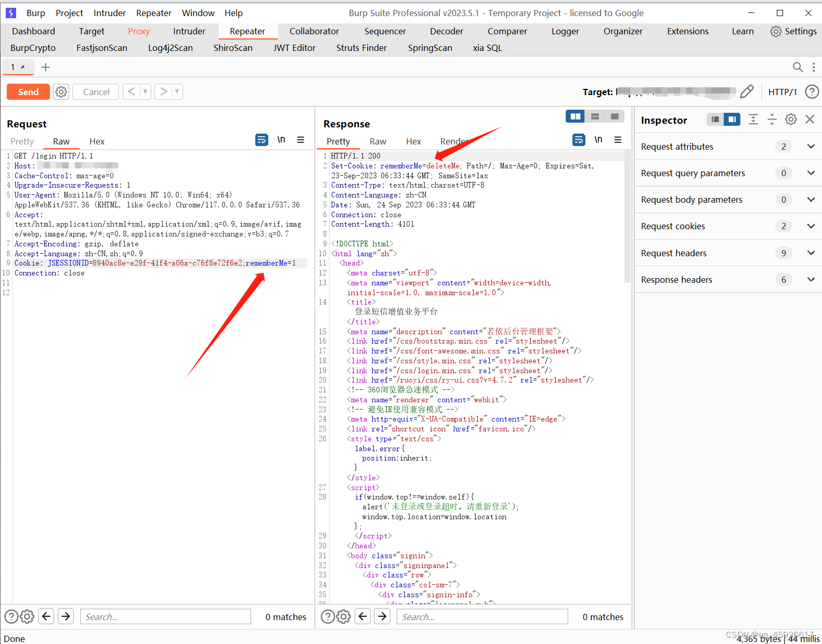
Task: Open response search settings gear
Action: click(x=344, y=616)
